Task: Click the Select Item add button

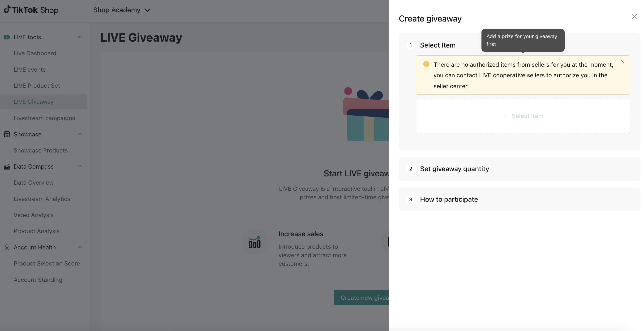Action: (523, 116)
